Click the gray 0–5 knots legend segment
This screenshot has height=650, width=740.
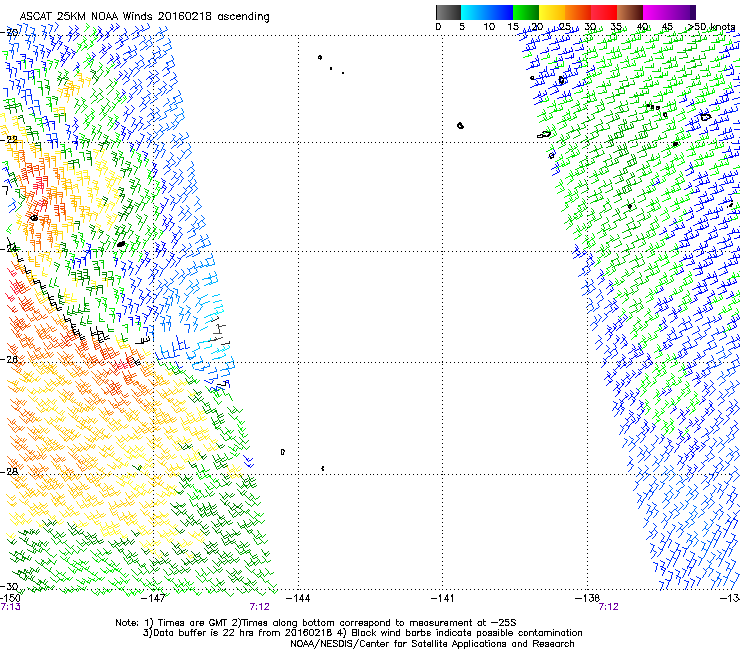[x=448, y=12]
